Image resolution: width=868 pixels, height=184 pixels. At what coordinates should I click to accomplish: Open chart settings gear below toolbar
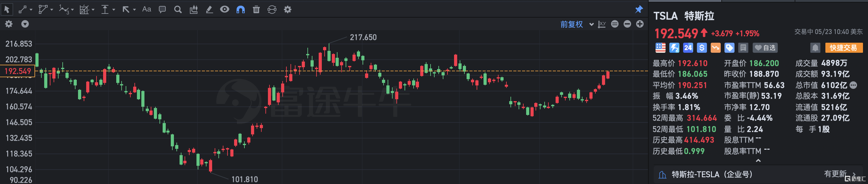(x=9, y=24)
